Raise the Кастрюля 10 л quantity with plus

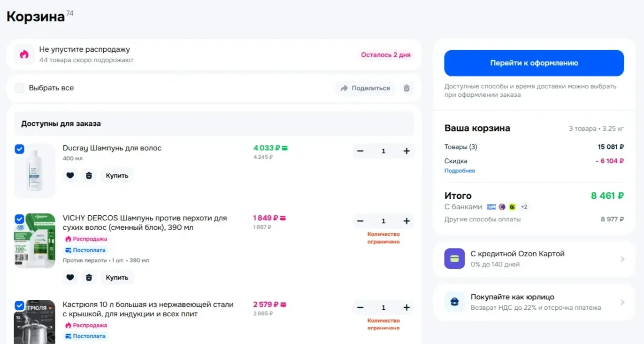coord(406,307)
